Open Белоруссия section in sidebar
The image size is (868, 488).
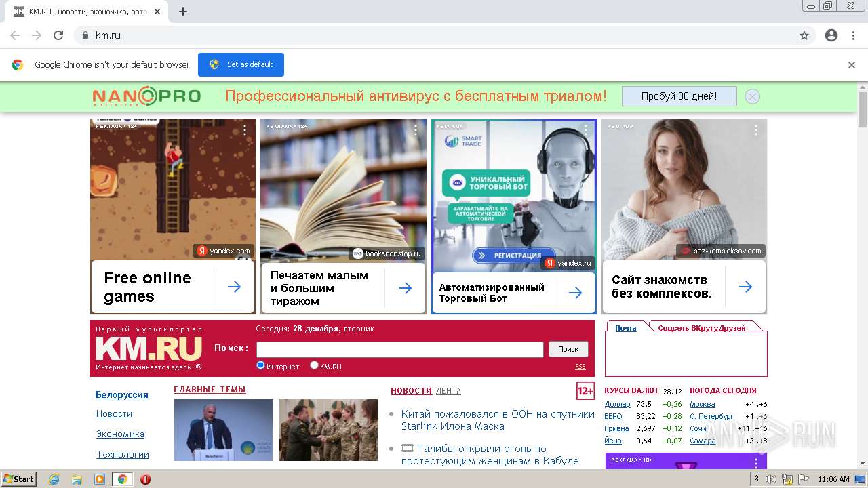coord(122,394)
